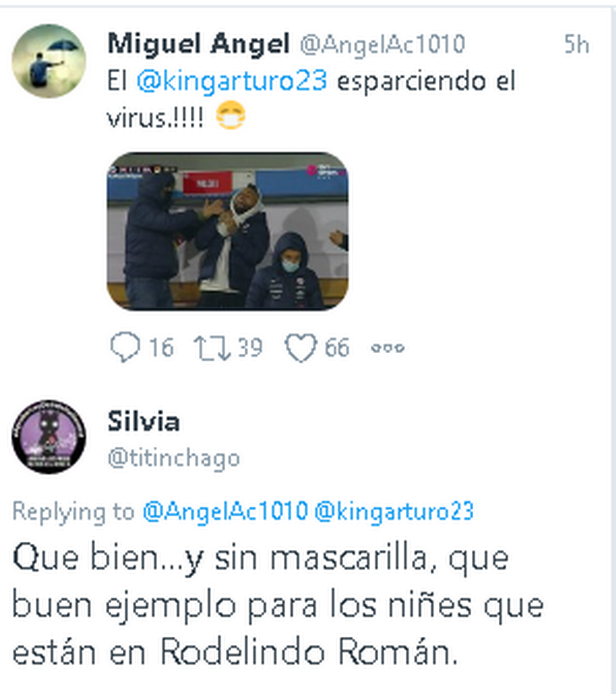The width and height of the screenshot is (616, 694).
Task: Click the @AngelAc1010 handle beside name
Action: [383, 44]
